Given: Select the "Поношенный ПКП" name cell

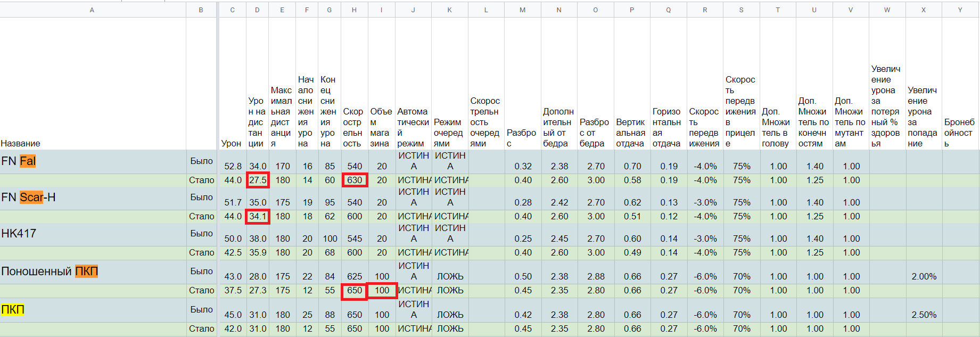Looking at the screenshot, I should pyautogui.click(x=93, y=272).
